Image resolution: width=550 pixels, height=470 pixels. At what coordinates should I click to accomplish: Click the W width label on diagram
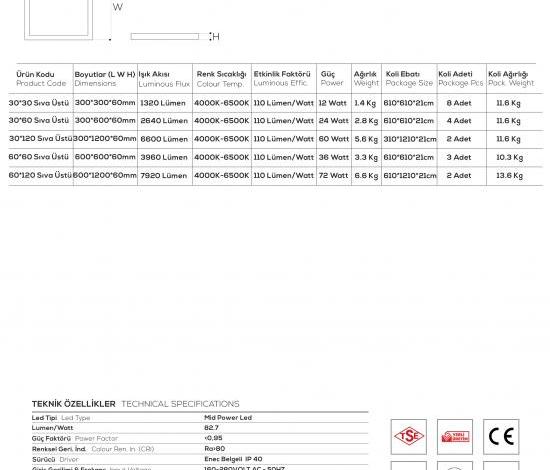pos(118,7)
